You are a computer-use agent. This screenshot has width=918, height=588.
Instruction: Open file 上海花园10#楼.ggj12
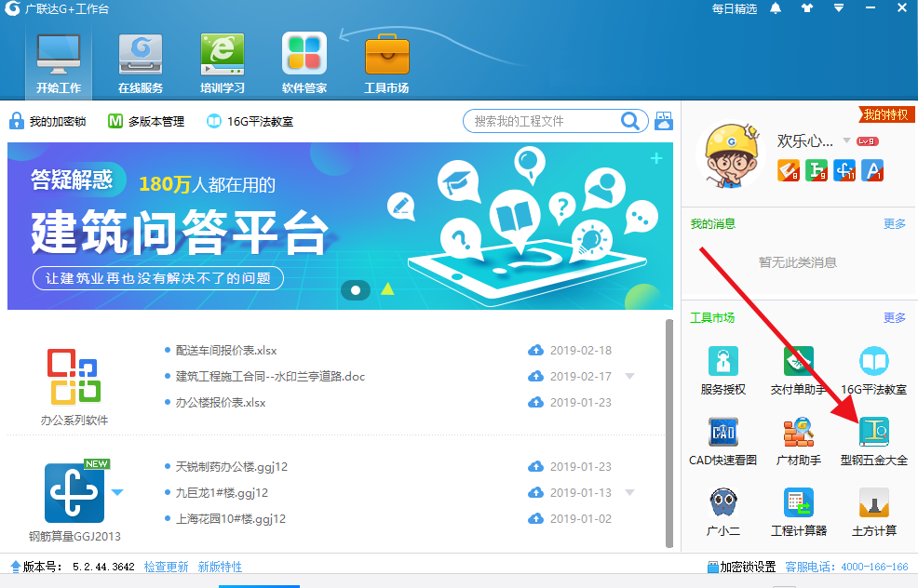(231, 519)
